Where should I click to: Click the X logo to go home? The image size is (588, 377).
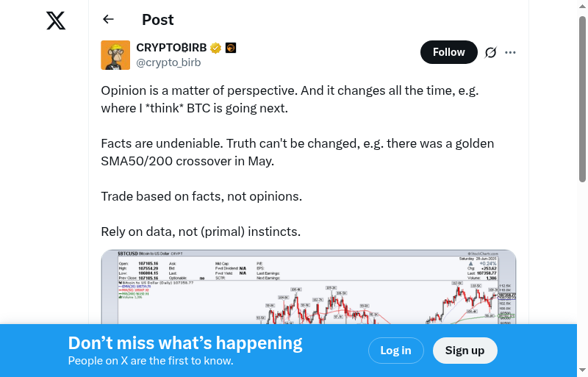pyautogui.click(x=56, y=21)
